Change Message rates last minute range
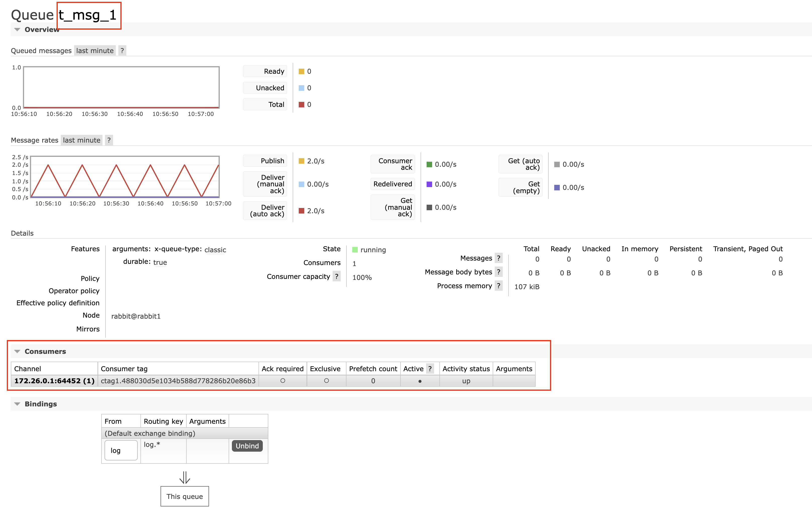The image size is (812, 512). 82,140
